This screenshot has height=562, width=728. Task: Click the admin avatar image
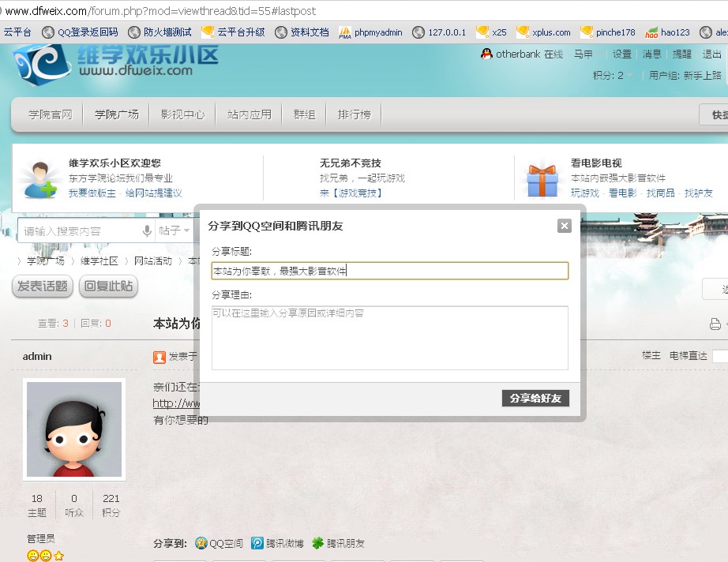[x=74, y=429]
